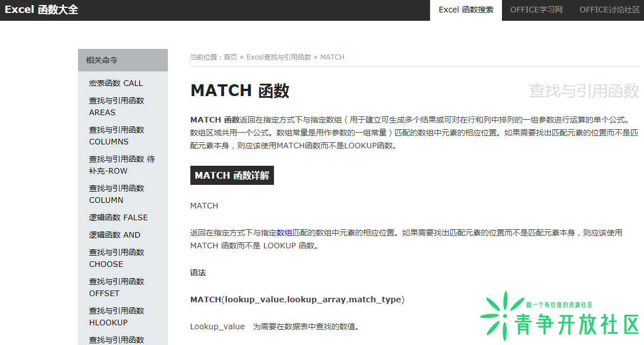The image size is (644, 345).
Task: Open sidebar link 查找与引用函数 HLOOKUP
Action: tap(117, 317)
